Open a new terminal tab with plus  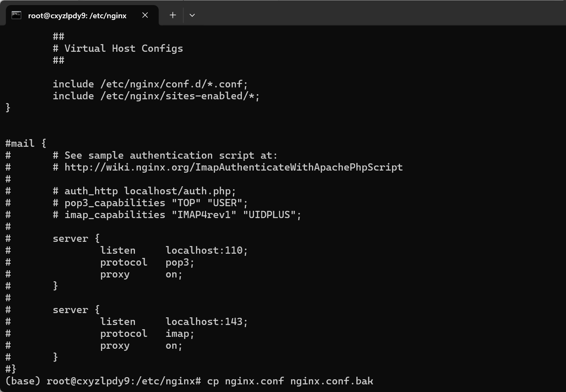[173, 15]
